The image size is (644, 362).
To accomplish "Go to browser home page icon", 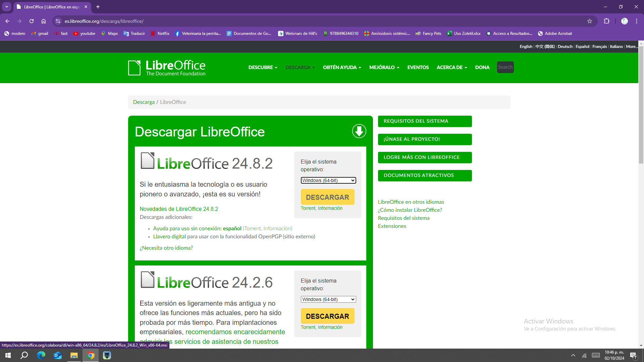I will tap(44, 21).
